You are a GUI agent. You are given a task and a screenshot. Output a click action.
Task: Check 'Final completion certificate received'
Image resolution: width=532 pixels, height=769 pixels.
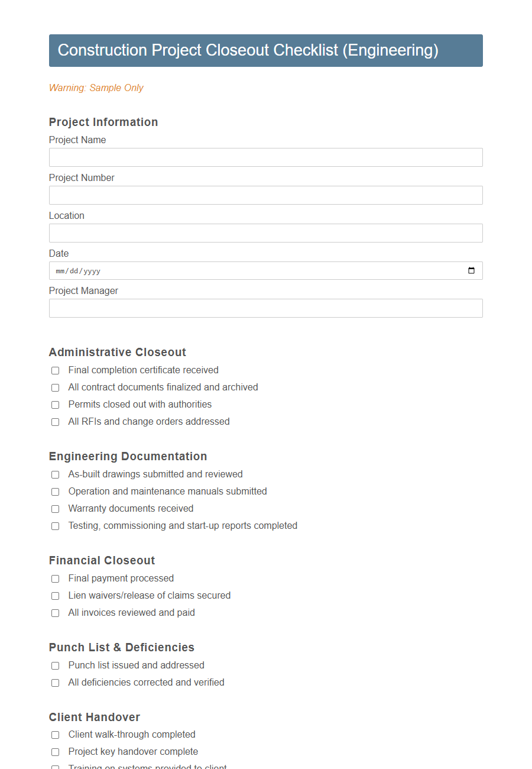coord(55,370)
